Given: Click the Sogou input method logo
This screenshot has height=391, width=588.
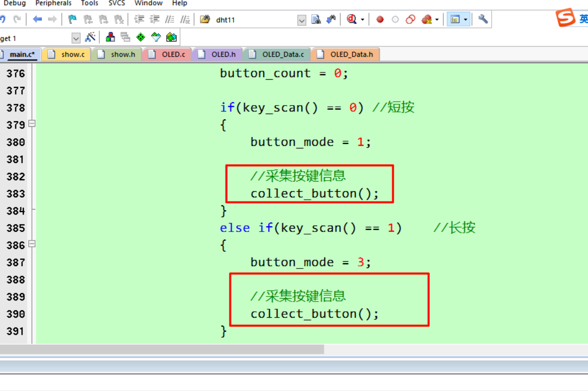Looking at the screenshot, I should [x=566, y=18].
